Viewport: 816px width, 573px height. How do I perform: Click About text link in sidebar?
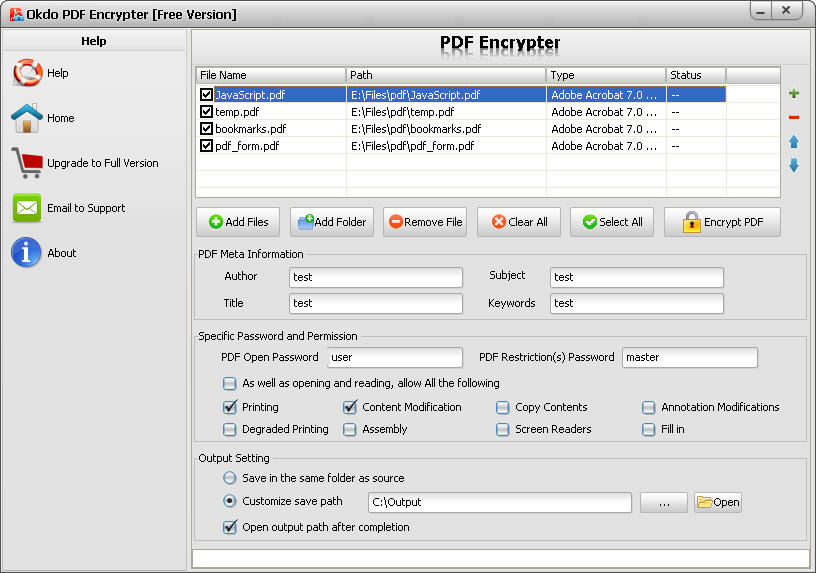[61, 253]
